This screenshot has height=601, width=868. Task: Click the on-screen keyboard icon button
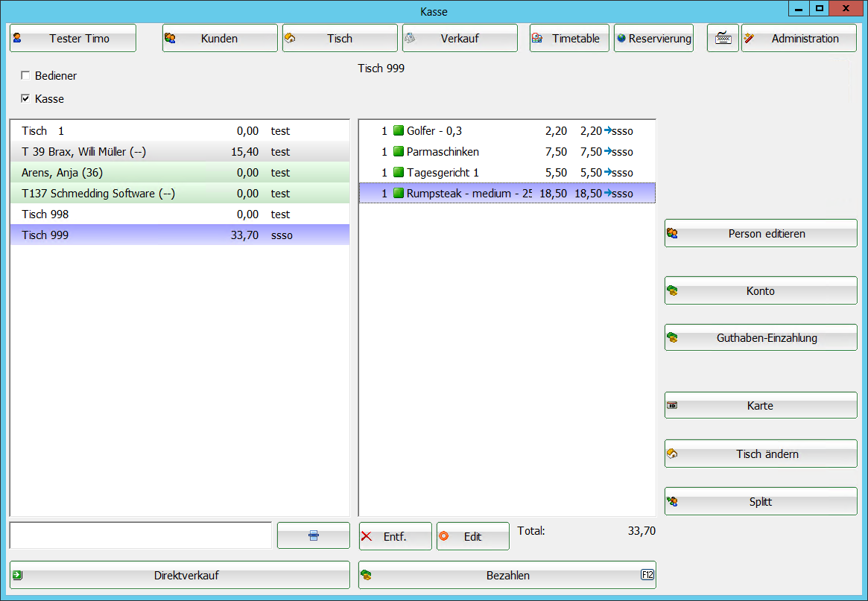[723, 39]
